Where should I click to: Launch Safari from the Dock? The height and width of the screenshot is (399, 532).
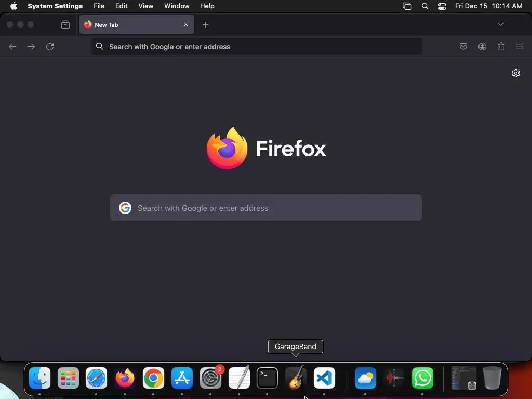(96, 378)
